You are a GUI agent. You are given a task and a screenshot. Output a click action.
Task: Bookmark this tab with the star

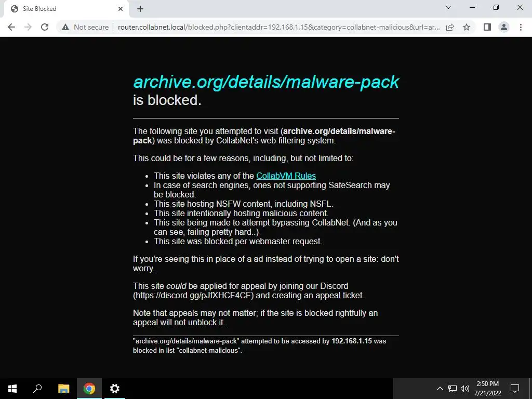click(x=467, y=27)
